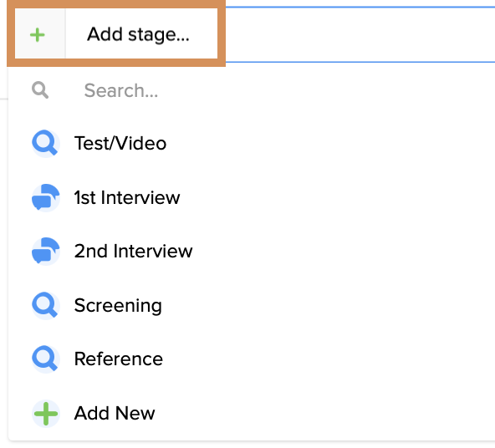This screenshot has height=448, width=495.
Task: Select the Test/Video stage
Action: tap(252, 144)
